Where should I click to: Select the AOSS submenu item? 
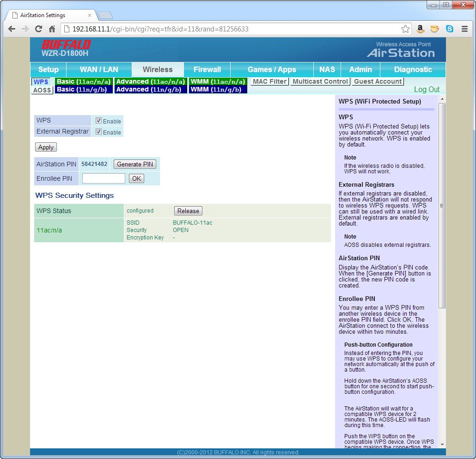click(42, 90)
